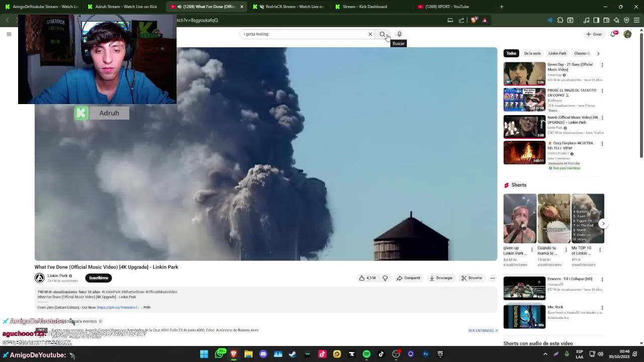Open Brave playlist music note icon
The width and height of the screenshot is (644, 362).
586,20
